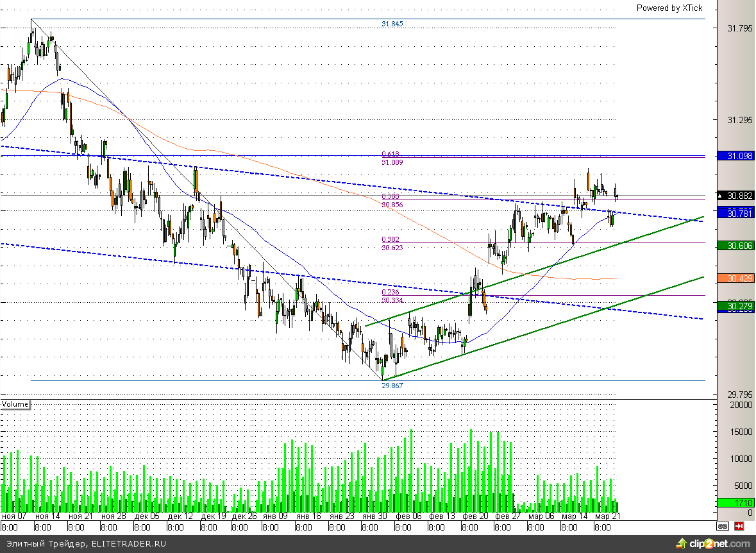This screenshot has height=553, width=756.
Task: Click the 29.867 low price label
Action: 392,386
